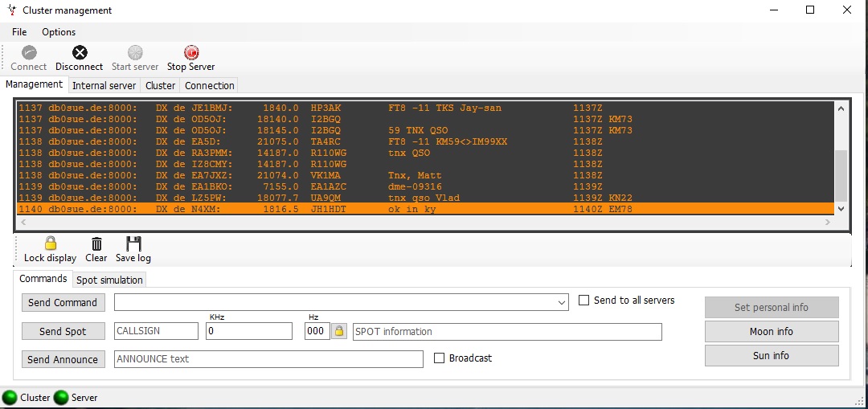Image resolution: width=868 pixels, height=409 pixels.
Task: Click the Set personal info button
Action: [772, 307]
